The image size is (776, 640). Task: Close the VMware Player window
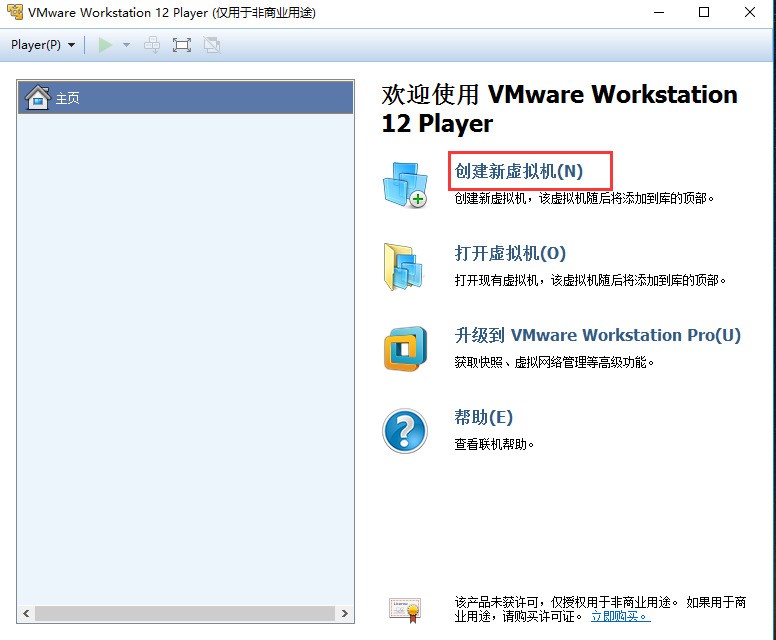pos(750,12)
